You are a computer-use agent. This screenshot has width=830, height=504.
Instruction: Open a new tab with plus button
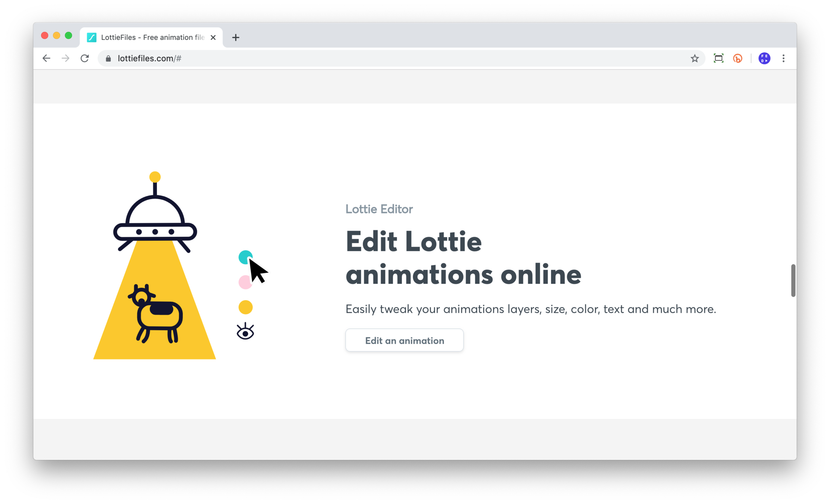coord(235,37)
